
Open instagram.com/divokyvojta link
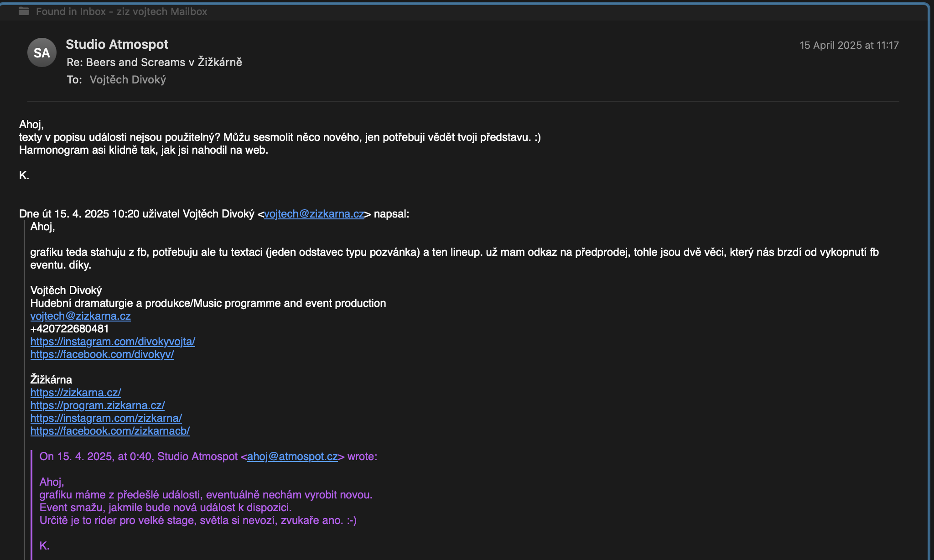[x=113, y=342]
